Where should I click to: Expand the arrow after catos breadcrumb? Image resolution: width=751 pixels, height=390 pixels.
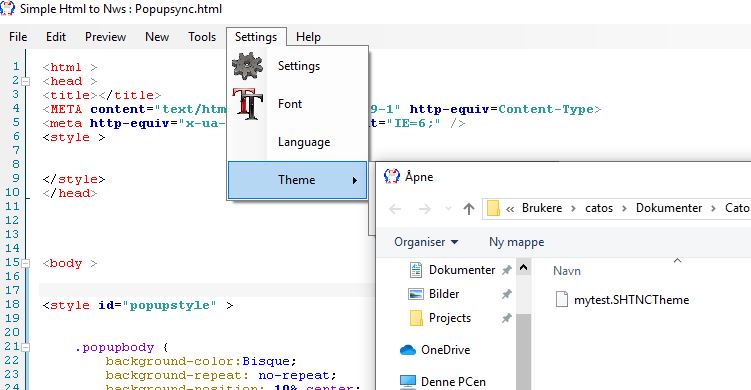624,208
